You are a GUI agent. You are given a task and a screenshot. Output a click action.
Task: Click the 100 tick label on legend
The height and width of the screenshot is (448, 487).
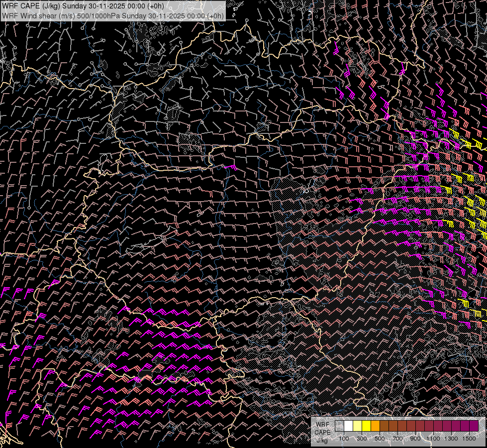pyautogui.click(x=344, y=439)
